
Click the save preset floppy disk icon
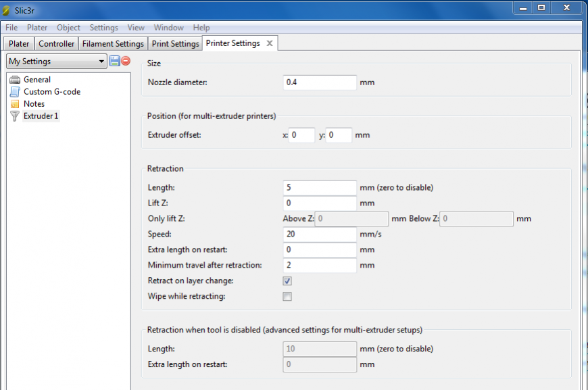pyautogui.click(x=115, y=61)
